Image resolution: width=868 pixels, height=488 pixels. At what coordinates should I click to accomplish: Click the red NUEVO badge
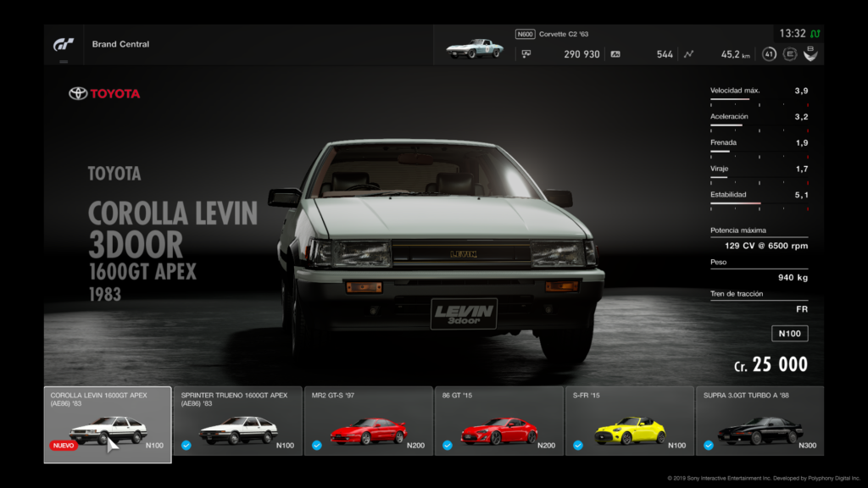[x=63, y=446]
